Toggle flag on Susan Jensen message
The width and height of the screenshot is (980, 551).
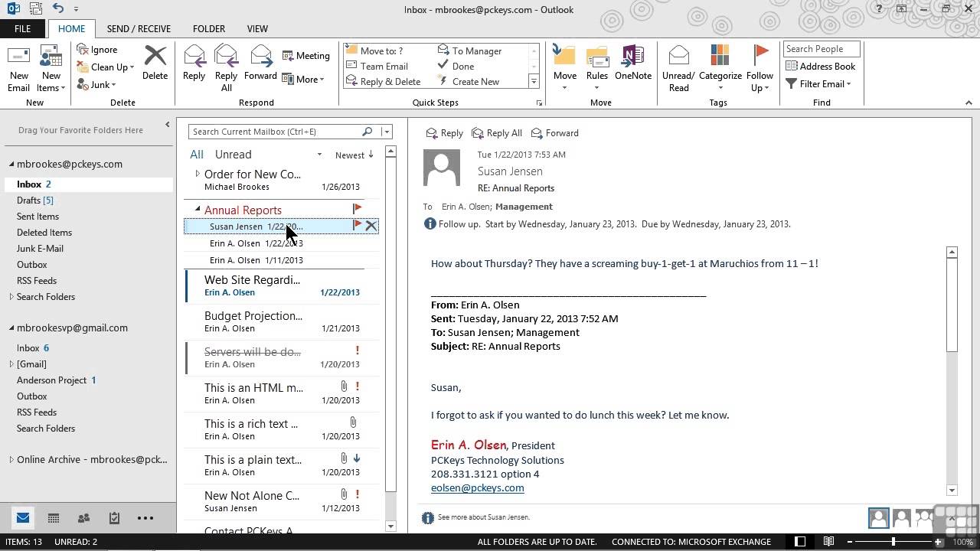(357, 225)
